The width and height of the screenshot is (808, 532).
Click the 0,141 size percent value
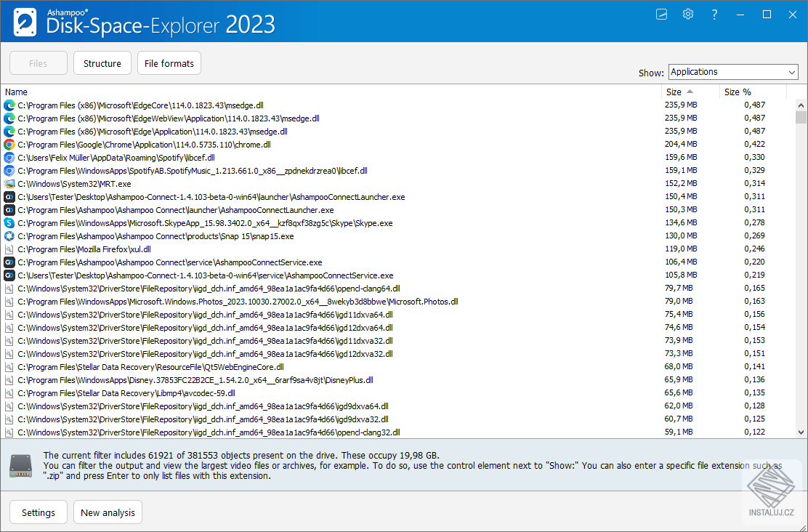tap(754, 367)
